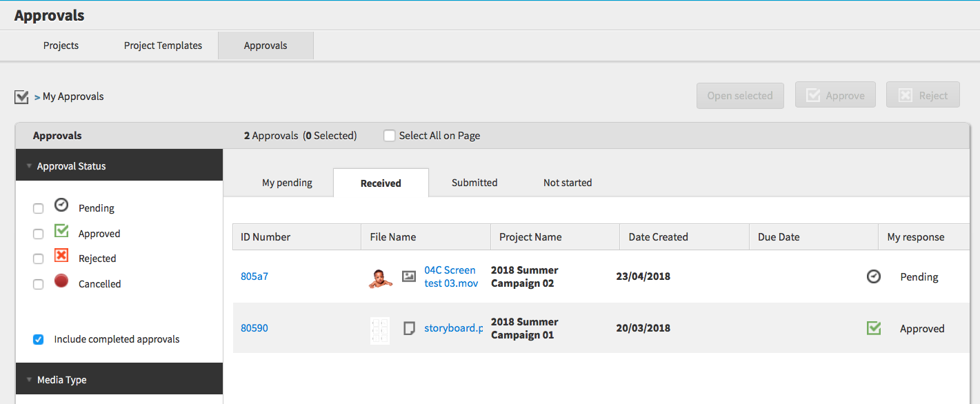Viewport: 980px width, 404px height.
Task: Click the image file type icon for 805a7
Action: pos(409,276)
